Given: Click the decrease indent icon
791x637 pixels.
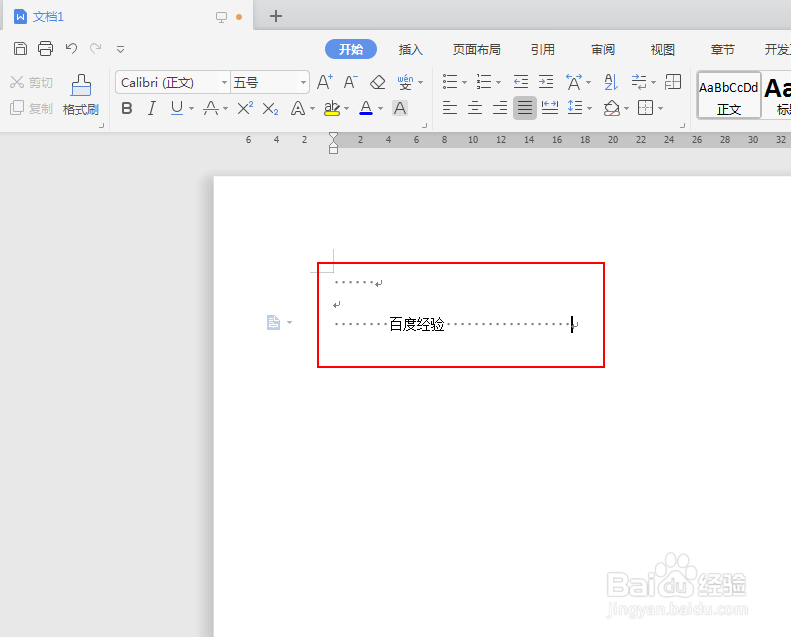Looking at the screenshot, I should (521, 82).
